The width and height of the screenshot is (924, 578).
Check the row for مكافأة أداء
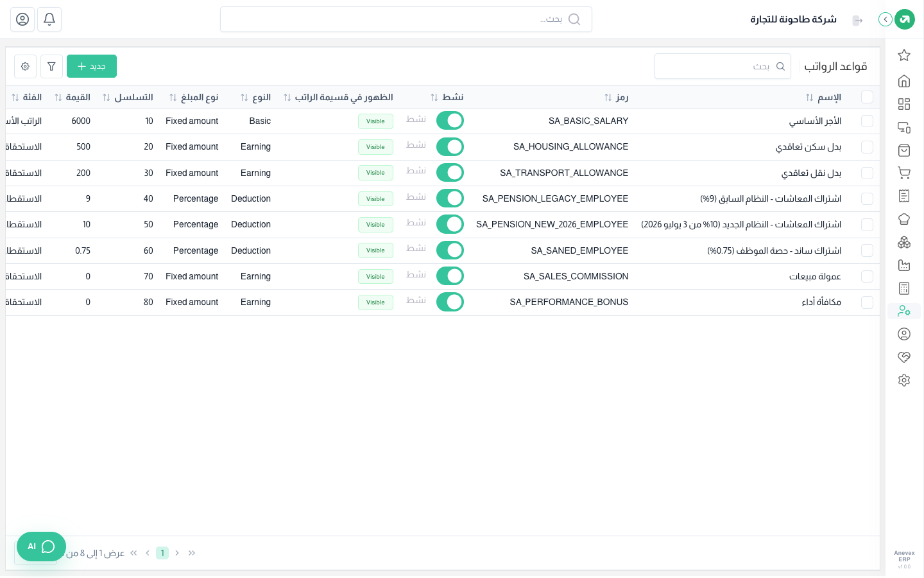click(x=867, y=302)
